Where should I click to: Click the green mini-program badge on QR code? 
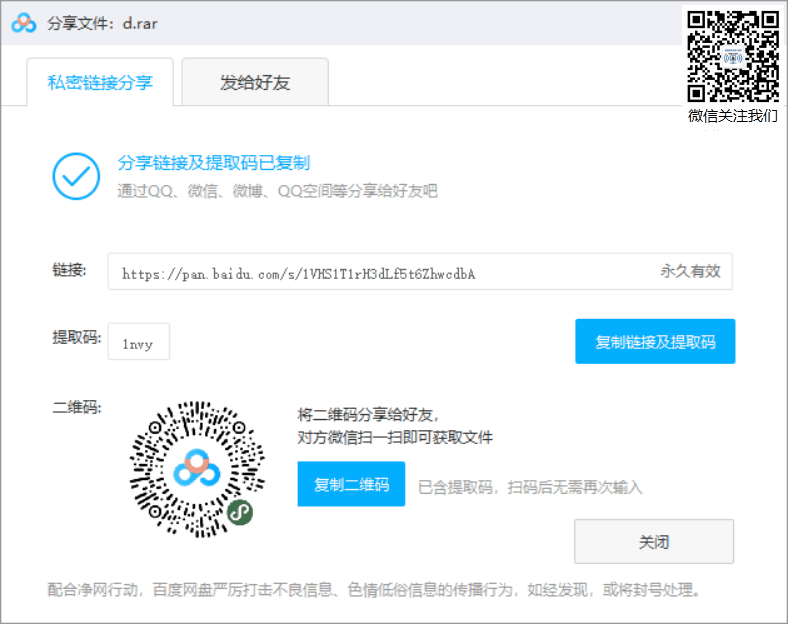[x=240, y=512]
